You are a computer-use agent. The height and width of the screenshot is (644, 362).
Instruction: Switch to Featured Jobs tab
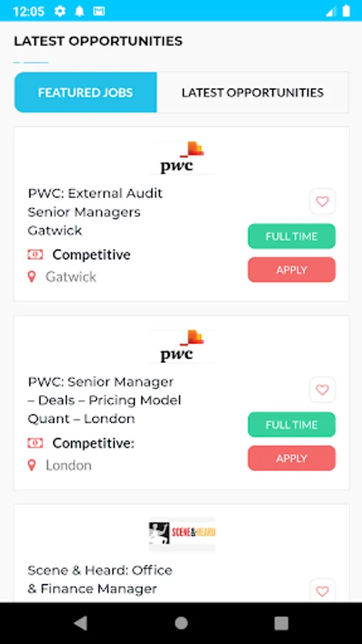coord(85,92)
